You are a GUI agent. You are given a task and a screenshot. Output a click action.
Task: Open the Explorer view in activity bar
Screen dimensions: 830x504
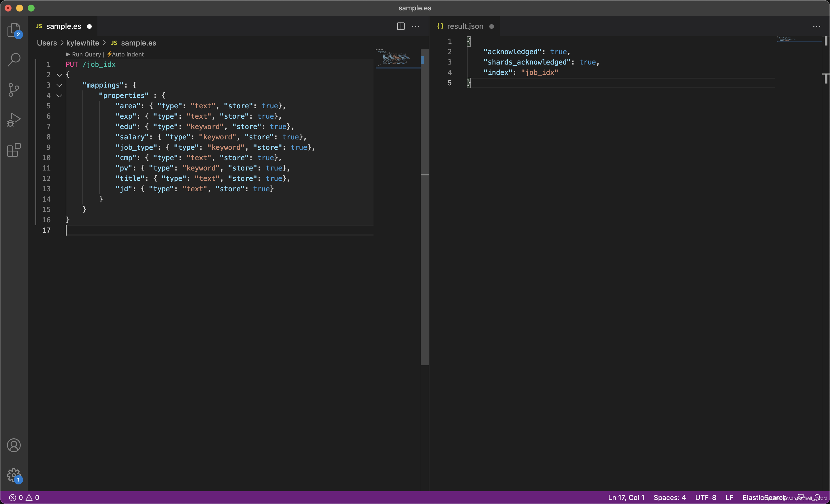click(x=14, y=30)
